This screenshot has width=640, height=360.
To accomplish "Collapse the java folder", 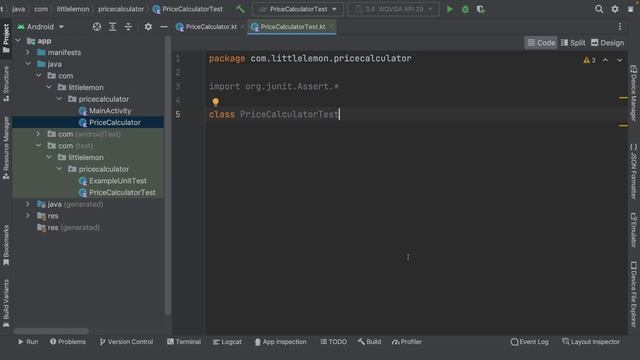I will [x=28, y=64].
